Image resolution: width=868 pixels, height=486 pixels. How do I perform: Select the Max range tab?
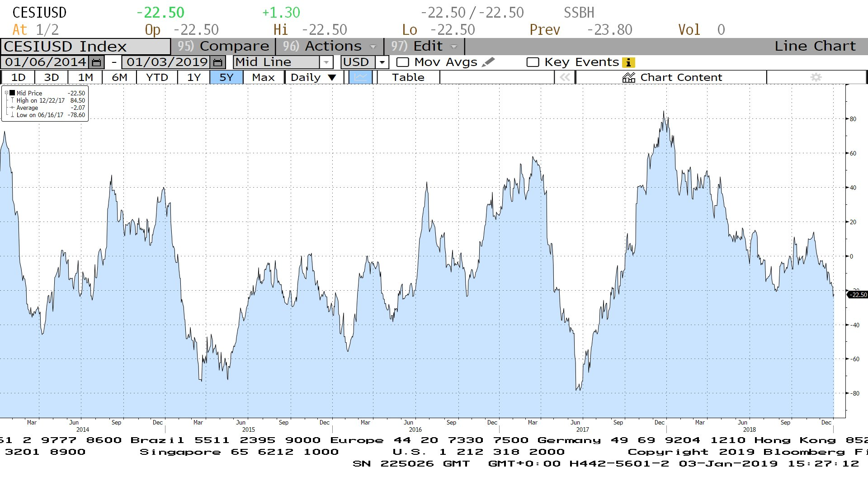pos(263,77)
